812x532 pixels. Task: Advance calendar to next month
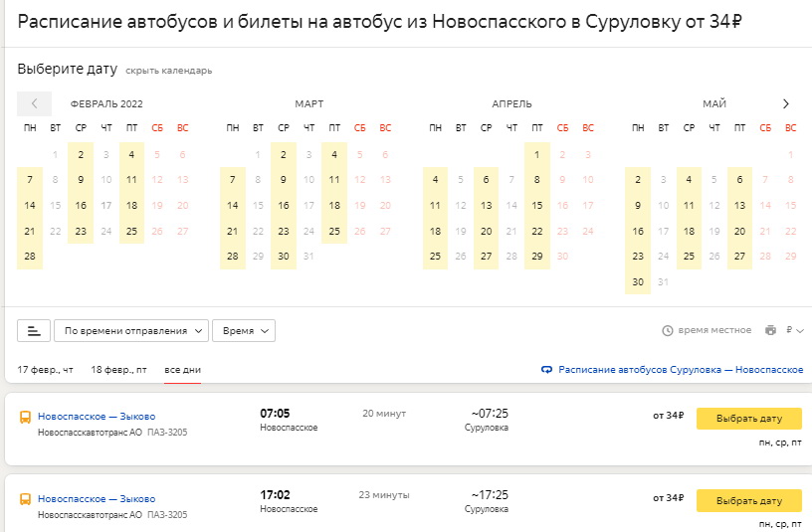[x=785, y=103]
